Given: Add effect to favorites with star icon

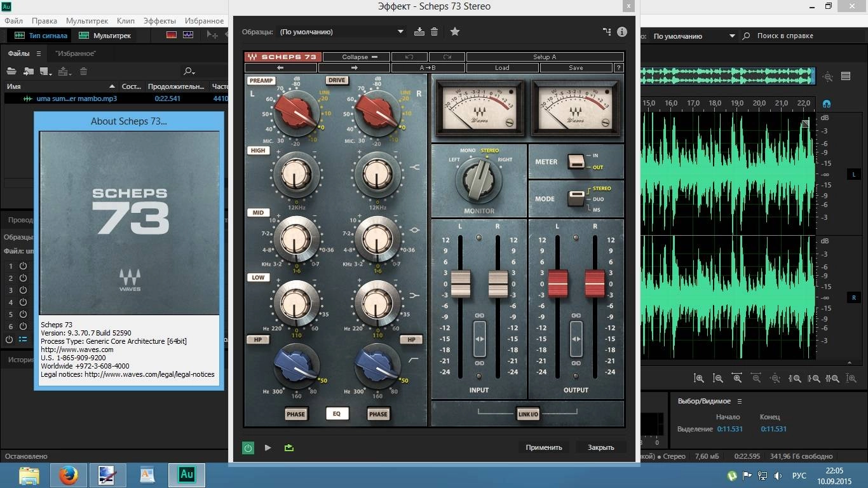Looking at the screenshot, I should coord(455,32).
